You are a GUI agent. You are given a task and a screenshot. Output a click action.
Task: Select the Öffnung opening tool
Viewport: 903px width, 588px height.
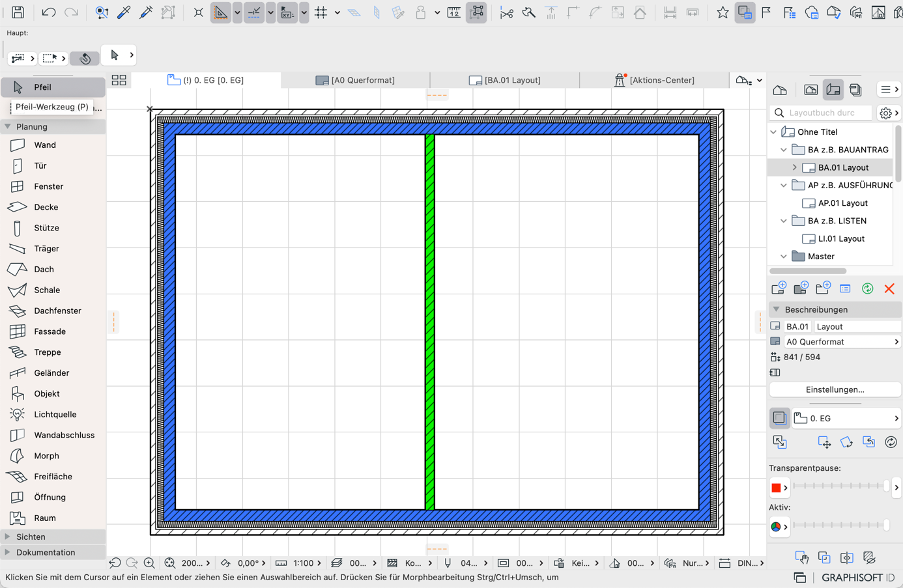pos(53,497)
